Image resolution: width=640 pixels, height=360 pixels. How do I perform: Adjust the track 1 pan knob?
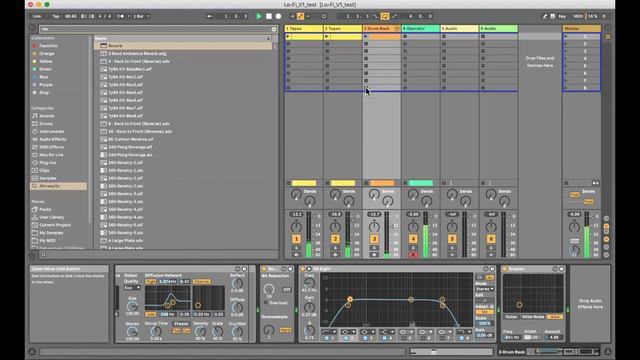coord(296,226)
